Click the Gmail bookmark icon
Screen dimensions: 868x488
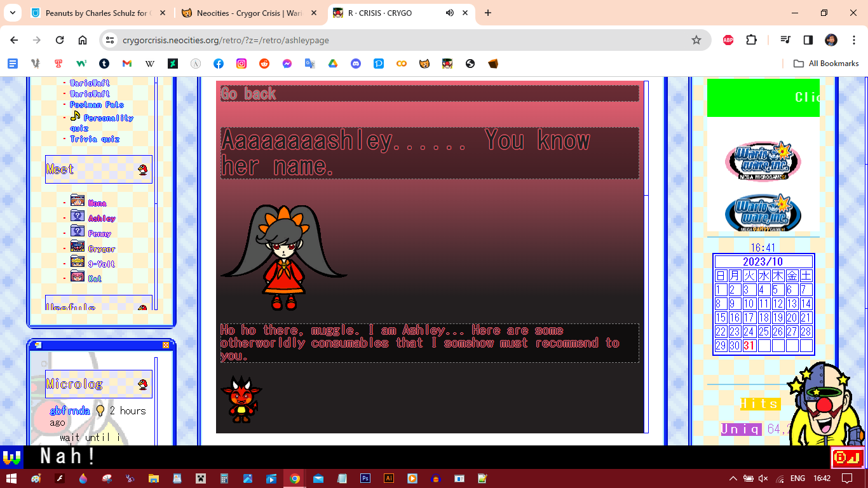click(127, 64)
